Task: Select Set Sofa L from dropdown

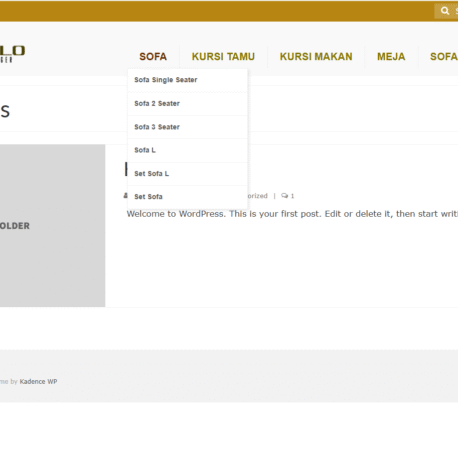Action: [188, 174]
